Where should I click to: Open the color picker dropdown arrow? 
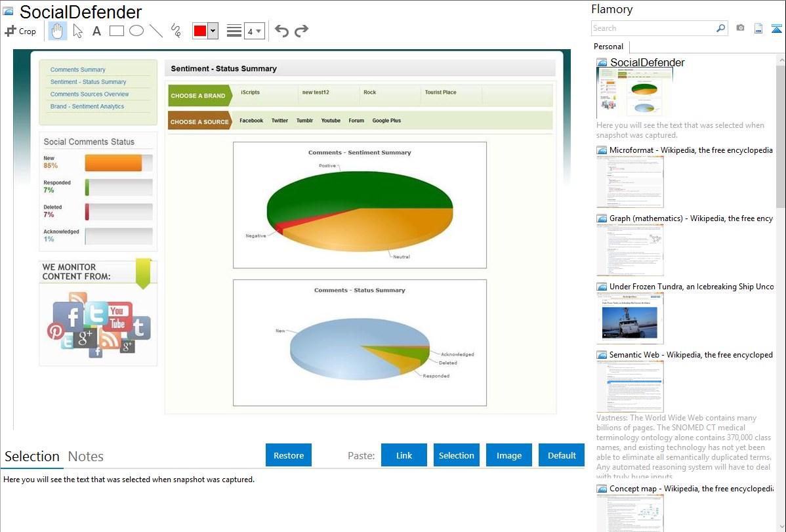click(213, 31)
